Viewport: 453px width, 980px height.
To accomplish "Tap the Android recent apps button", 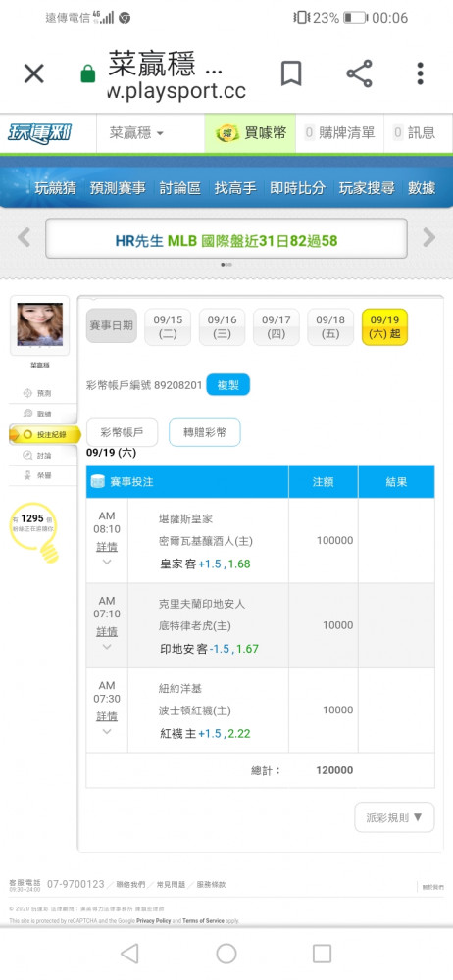I will coord(322,954).
